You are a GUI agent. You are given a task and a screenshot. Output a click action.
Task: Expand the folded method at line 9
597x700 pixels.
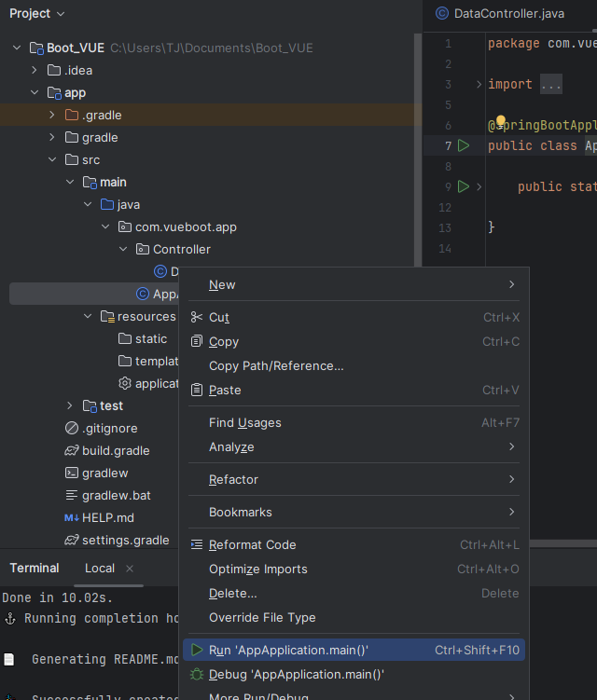tap(479, 186)
